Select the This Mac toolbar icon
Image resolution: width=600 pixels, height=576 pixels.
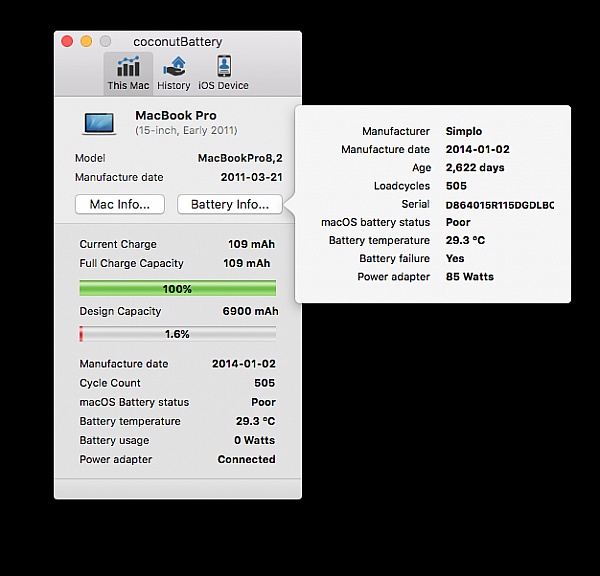pyautogui.click(x=128, y=72)
